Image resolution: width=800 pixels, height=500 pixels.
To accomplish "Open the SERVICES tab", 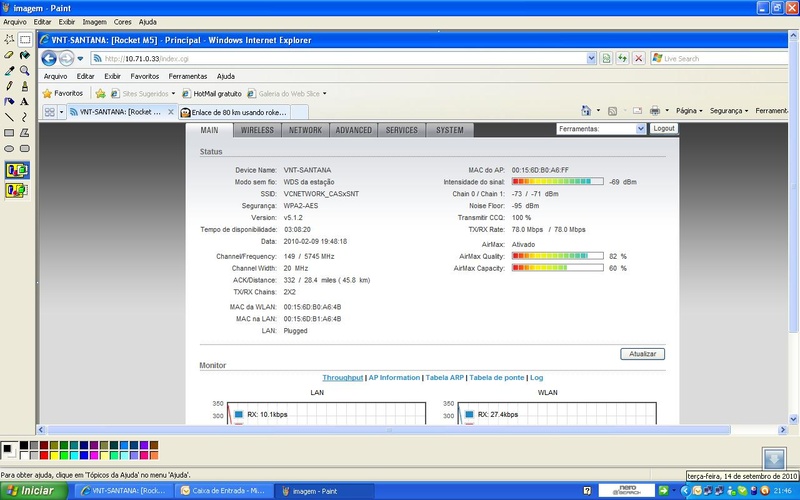I will [x=402, y=130].
